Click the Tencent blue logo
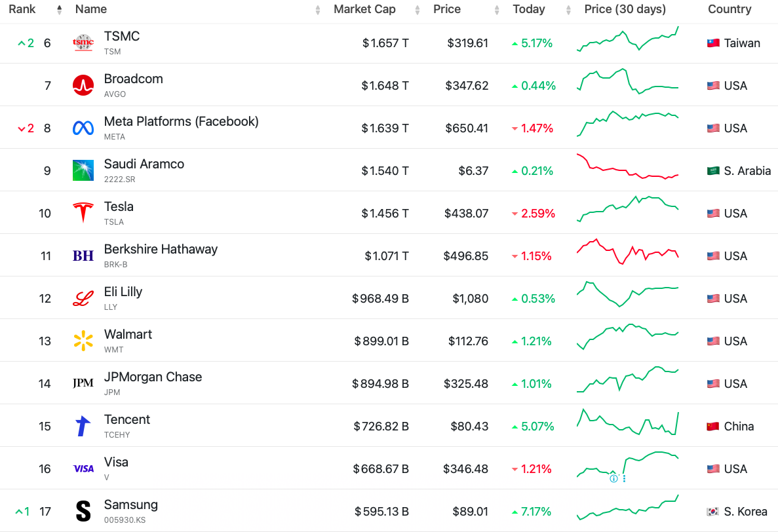Screen dimensions: 778x532 tap(83, 427)
